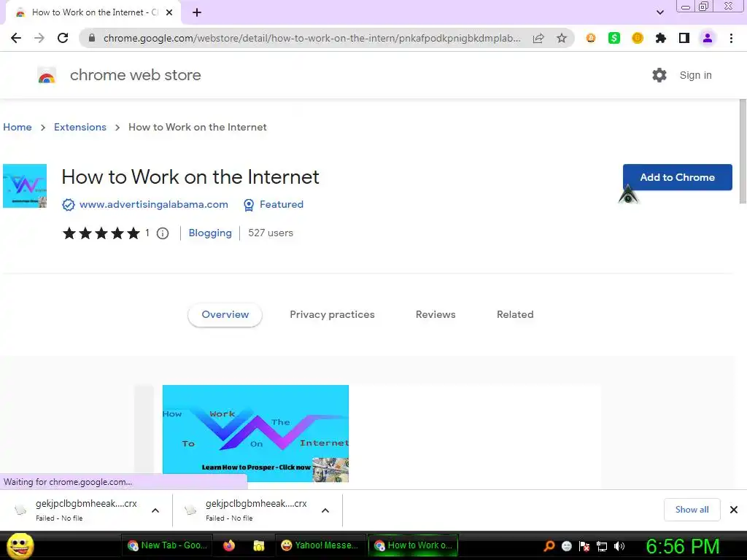Open the smiley Start button
This screenshot has width=747, height=560.
coord(20,545)
